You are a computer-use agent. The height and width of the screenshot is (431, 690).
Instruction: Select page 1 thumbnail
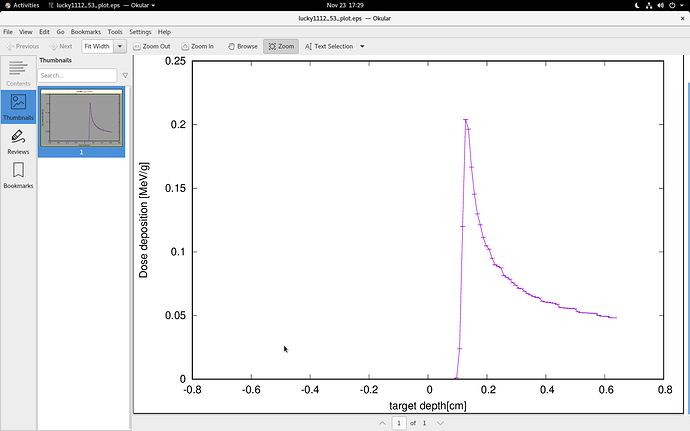[81, 122]
